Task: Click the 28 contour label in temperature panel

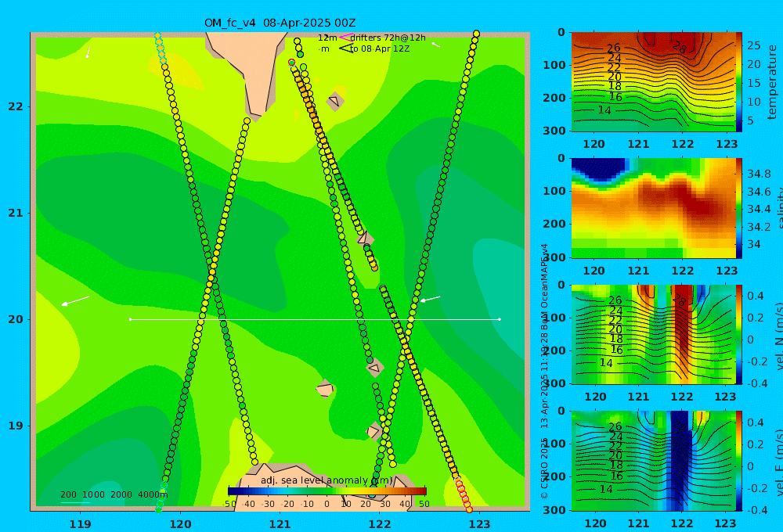Action: [680, 48]
